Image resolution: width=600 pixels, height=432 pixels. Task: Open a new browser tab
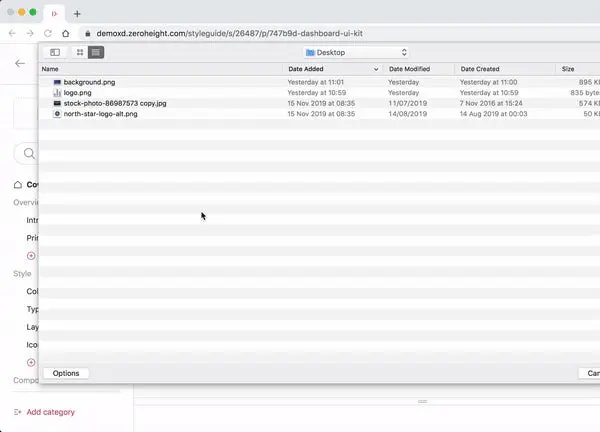click(x=77, y=14)
